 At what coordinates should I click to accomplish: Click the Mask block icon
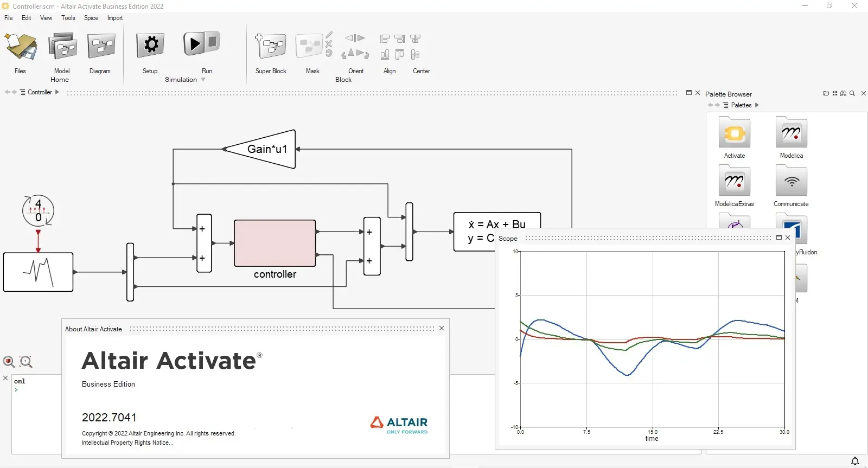pos(309,47)
